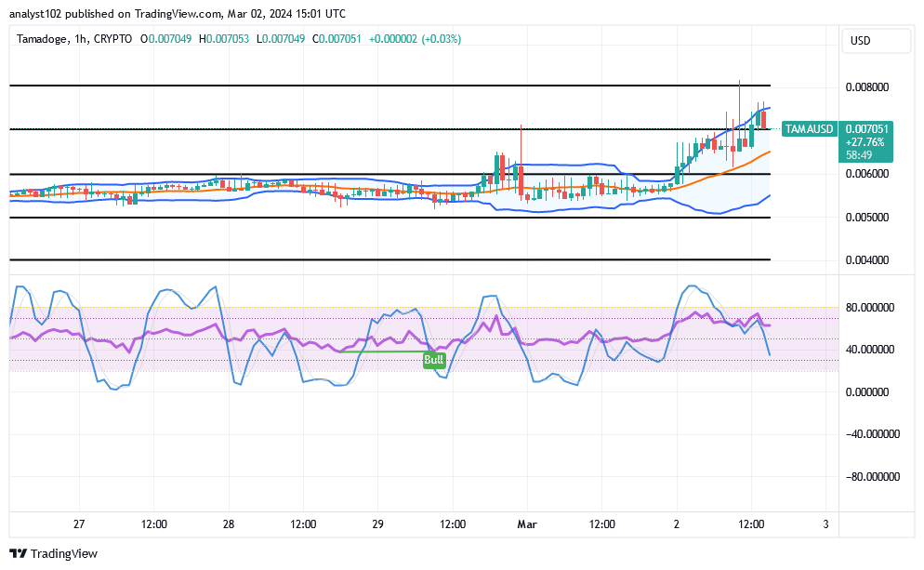Viewport: 924px width, 570px height.
Task: Click the high value H0.007053
Action: coord(224,39)
